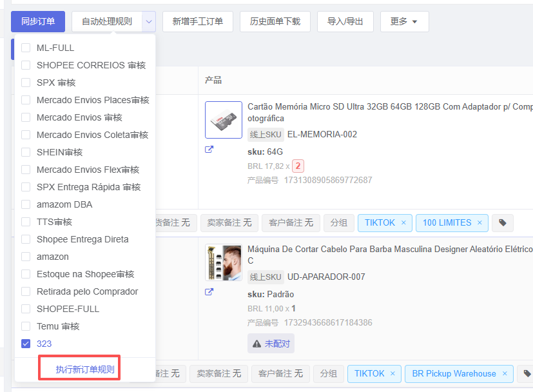Click the tag icon after 100 LIMITES
The width and height of the screenshot is (533, 392).
[x=503, y=223]
